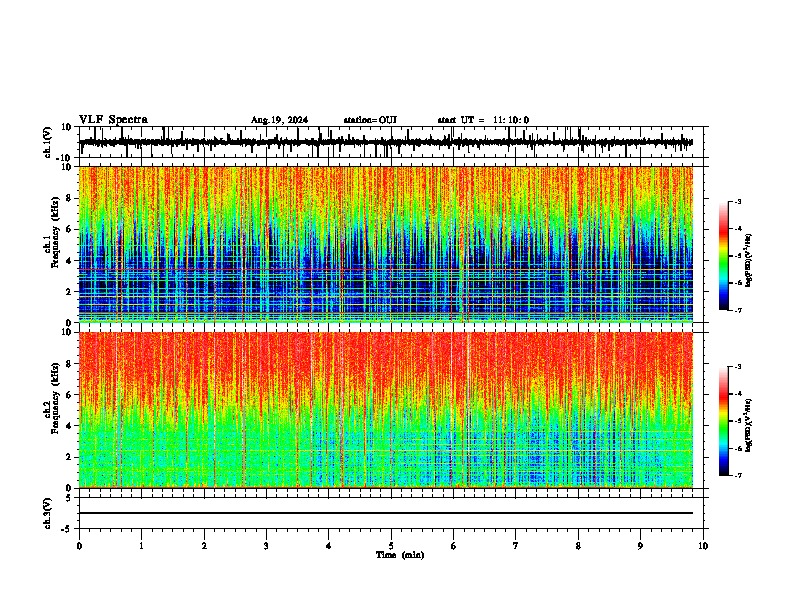Click time axis tick label '5'
The height and width of the screenshot is (612, 792).
pyautogui.click(x=391, y=546)
